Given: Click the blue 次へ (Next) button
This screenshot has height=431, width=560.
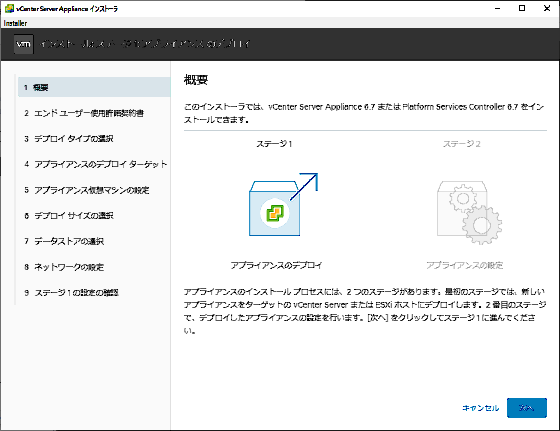Looking at the screenshot, I should point(527,408).
